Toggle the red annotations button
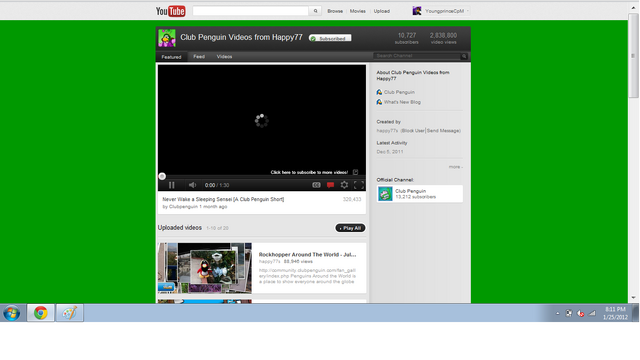640x360 pixels. tap(331, 185)
